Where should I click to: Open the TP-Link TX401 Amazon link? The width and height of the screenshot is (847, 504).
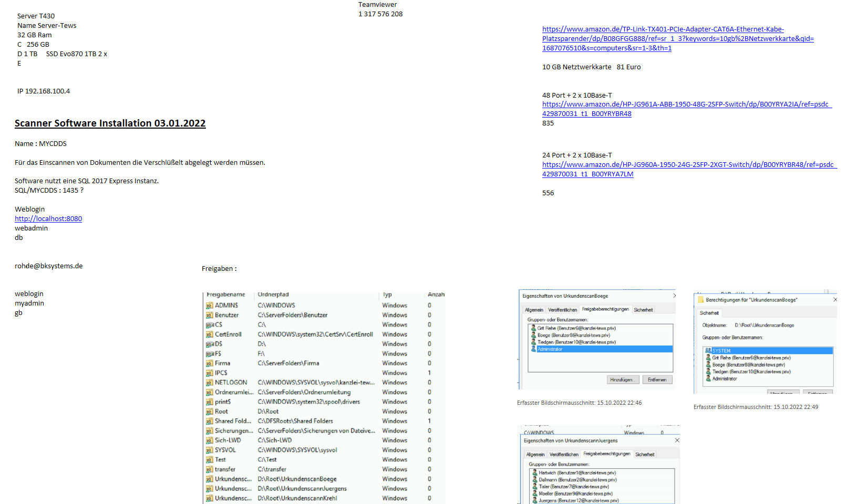(x=677, y=39)
